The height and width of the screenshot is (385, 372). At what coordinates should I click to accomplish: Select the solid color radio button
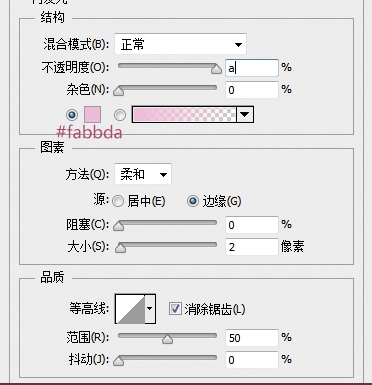pyautogui.click(x=72, y=115)
